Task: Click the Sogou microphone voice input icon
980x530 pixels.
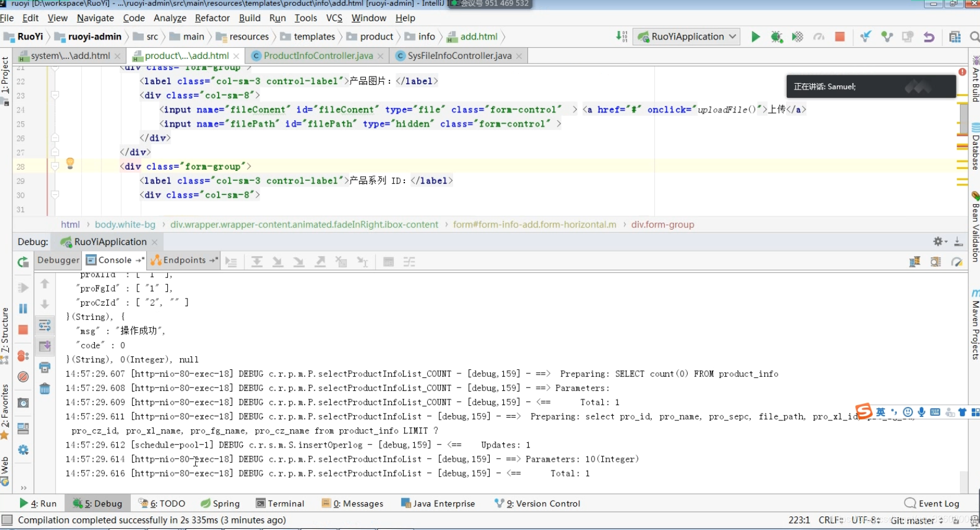Action: [x=921, y=412]
